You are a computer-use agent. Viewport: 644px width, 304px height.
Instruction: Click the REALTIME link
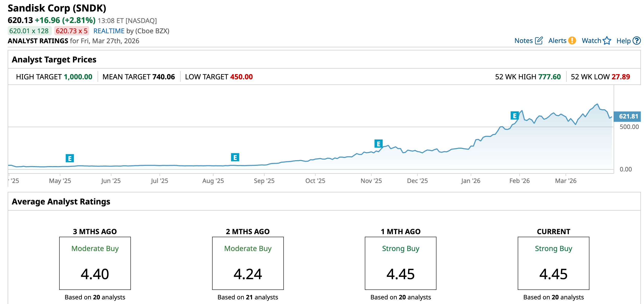[x=109, y=31]
